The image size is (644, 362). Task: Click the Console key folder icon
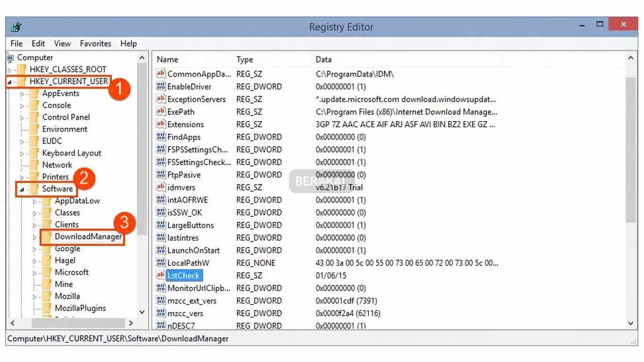tap(34, 105)
